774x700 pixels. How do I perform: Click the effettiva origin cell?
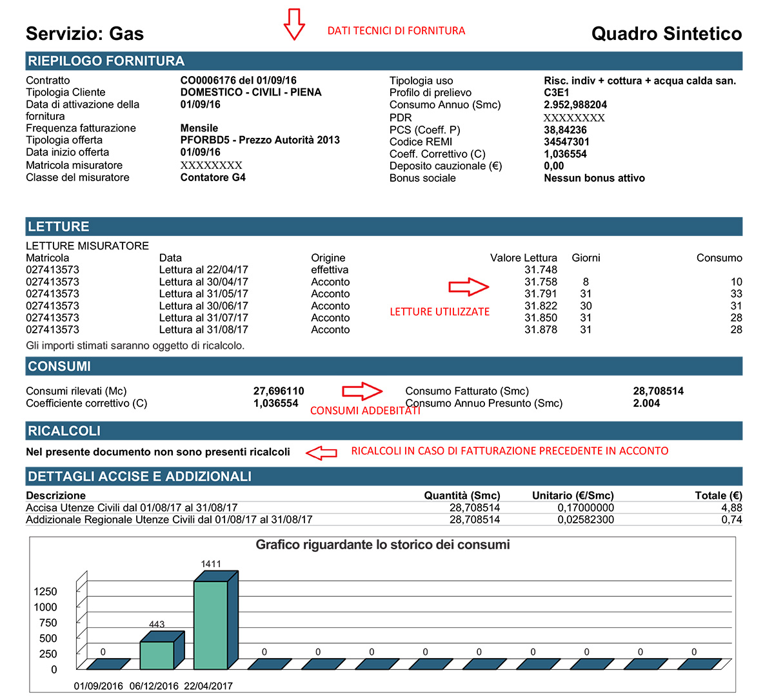(330, 270)
